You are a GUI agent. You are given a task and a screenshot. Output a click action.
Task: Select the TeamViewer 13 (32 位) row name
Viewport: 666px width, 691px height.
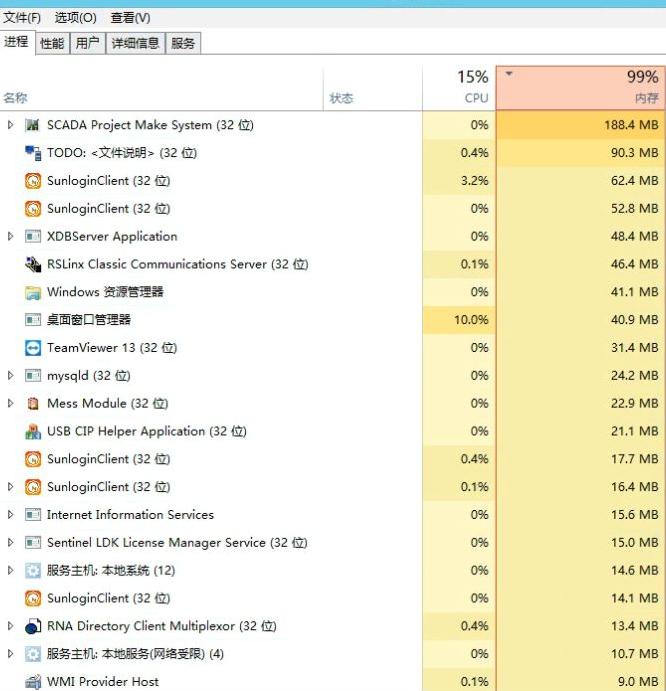point(112,348)
